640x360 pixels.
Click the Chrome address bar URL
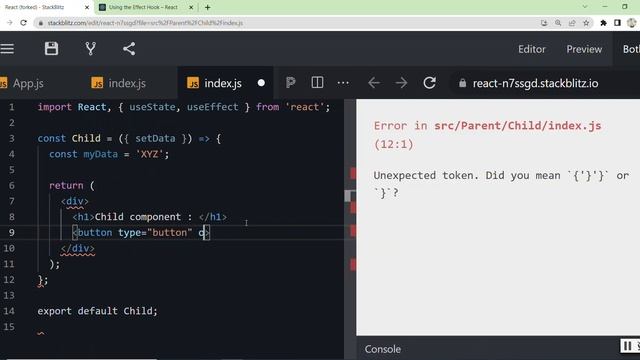click(x=145, y=23)
